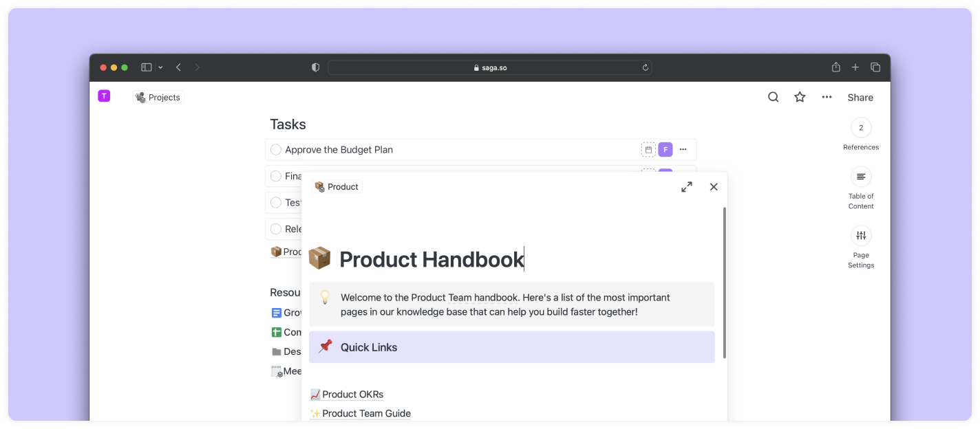Go to the Projects breadcrumb

[x=158, y=98]
